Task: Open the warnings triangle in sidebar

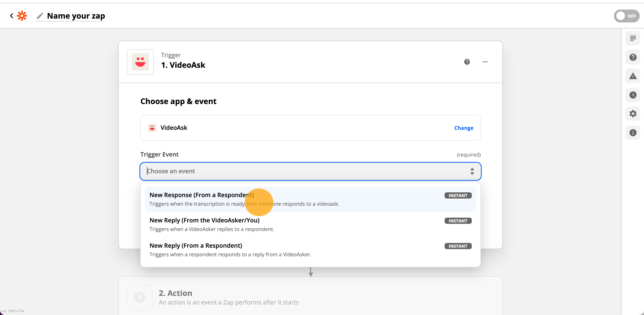Action: pos(633,76)
